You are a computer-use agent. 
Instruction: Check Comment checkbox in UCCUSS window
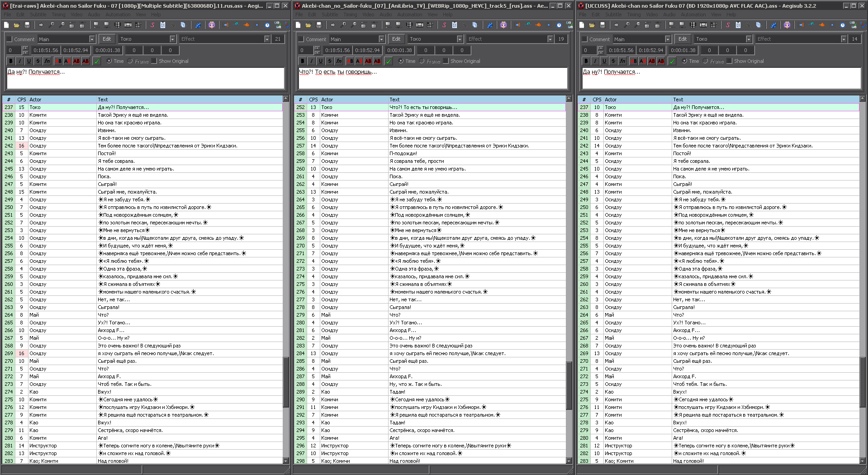(584, 39)
